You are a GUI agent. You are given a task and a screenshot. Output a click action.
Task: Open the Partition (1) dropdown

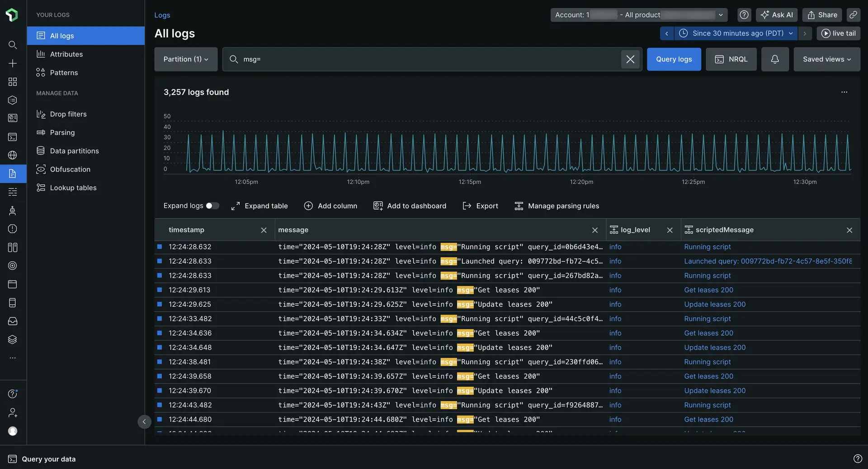(x=186, y=59)
